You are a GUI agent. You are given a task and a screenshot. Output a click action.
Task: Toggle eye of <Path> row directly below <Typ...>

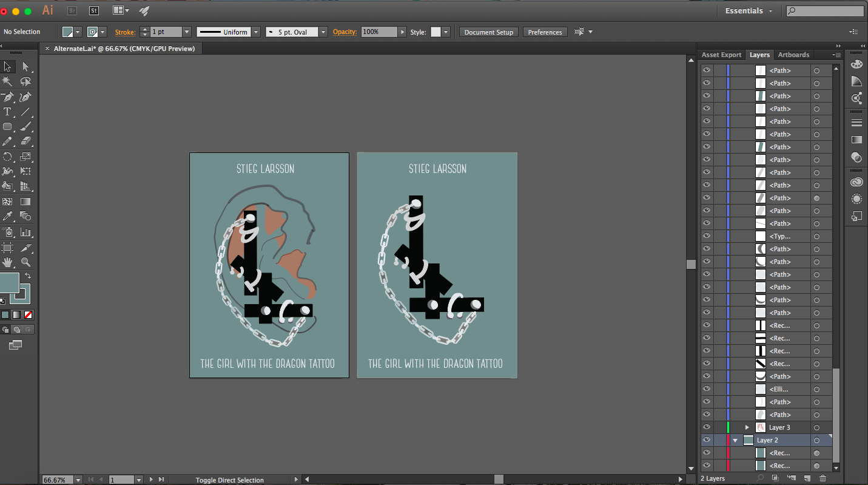[x=707, y=249]
